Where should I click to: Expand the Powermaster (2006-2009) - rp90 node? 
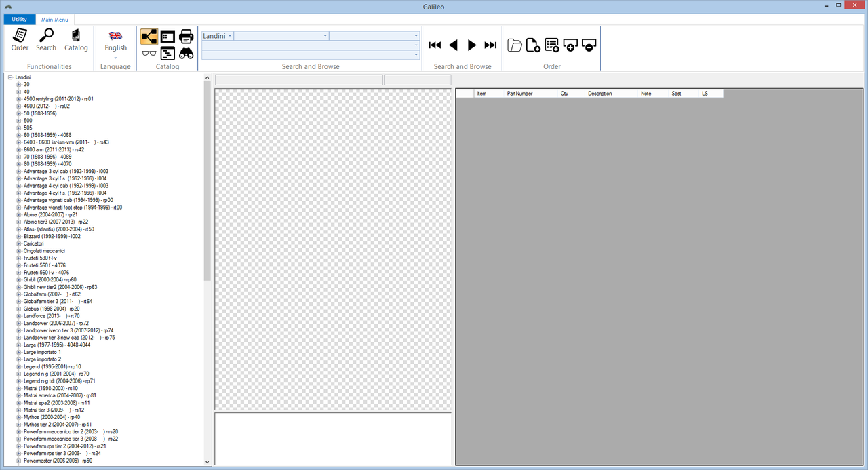coord(19,461)
